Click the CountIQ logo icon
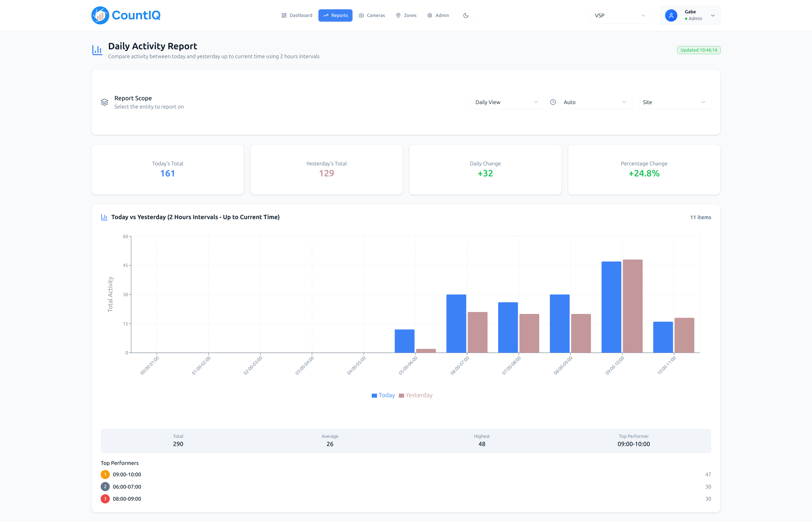 100,15
